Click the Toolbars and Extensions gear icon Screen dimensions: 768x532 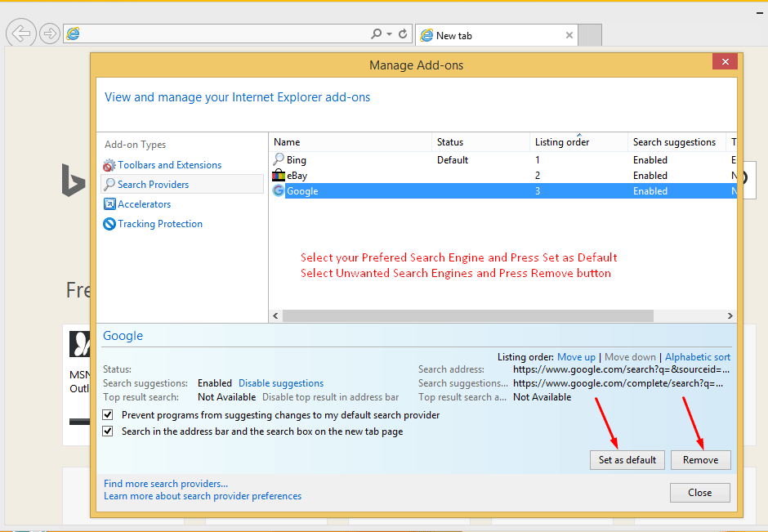click(x=109, y=165)
